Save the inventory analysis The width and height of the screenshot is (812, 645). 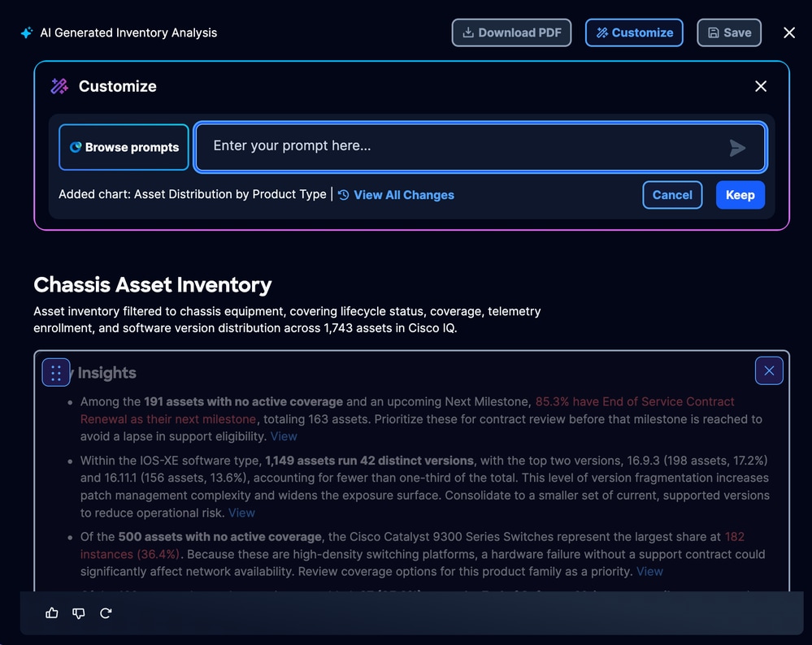728,32
